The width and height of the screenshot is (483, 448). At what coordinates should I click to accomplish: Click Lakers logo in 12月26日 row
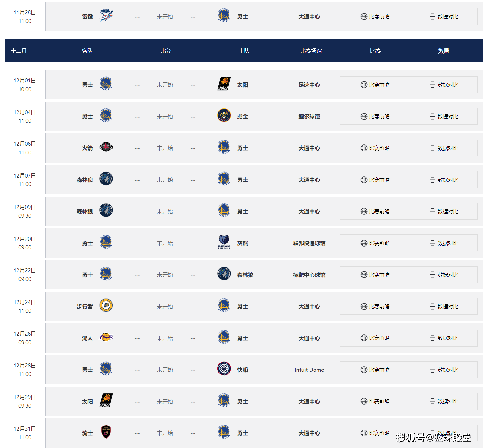click(x=106, y=337)
